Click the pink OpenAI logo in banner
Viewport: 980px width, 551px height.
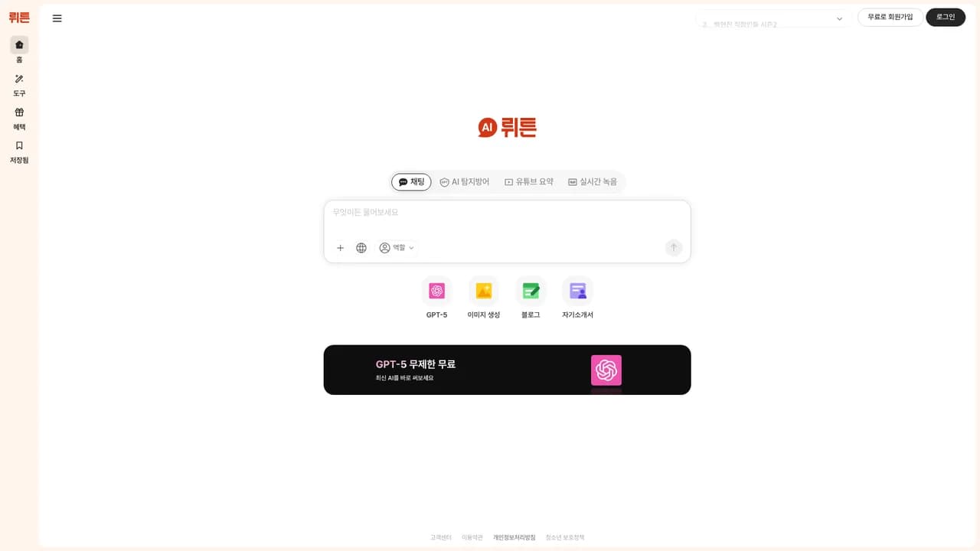click(606, 370)
